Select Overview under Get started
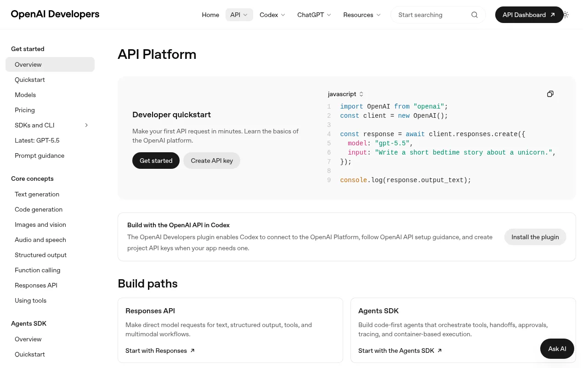The width and height of the screenshot is (588, 368). click(50, 64)
